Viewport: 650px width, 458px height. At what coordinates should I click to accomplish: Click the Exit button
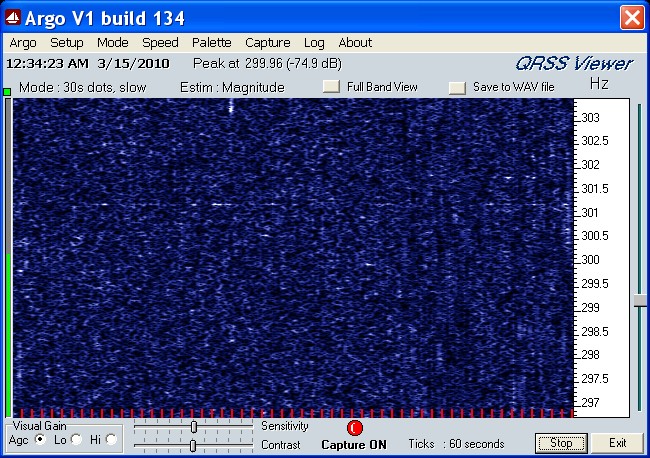click(x=617, y=443)
